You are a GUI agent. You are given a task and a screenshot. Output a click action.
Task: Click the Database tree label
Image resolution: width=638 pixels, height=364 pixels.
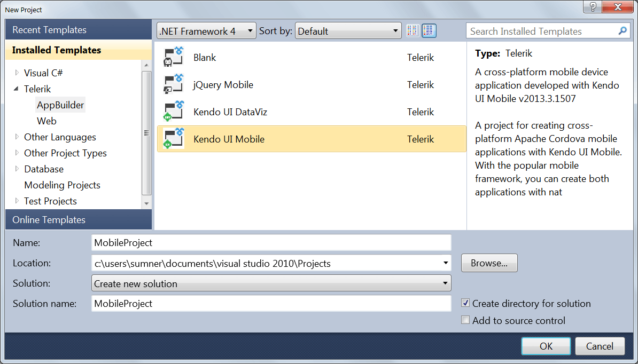(43, 169)
